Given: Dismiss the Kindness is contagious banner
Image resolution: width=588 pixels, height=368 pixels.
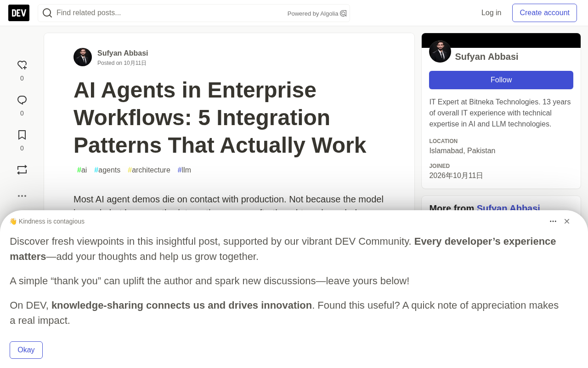Looking at the screenshot, I should [567, 221].
